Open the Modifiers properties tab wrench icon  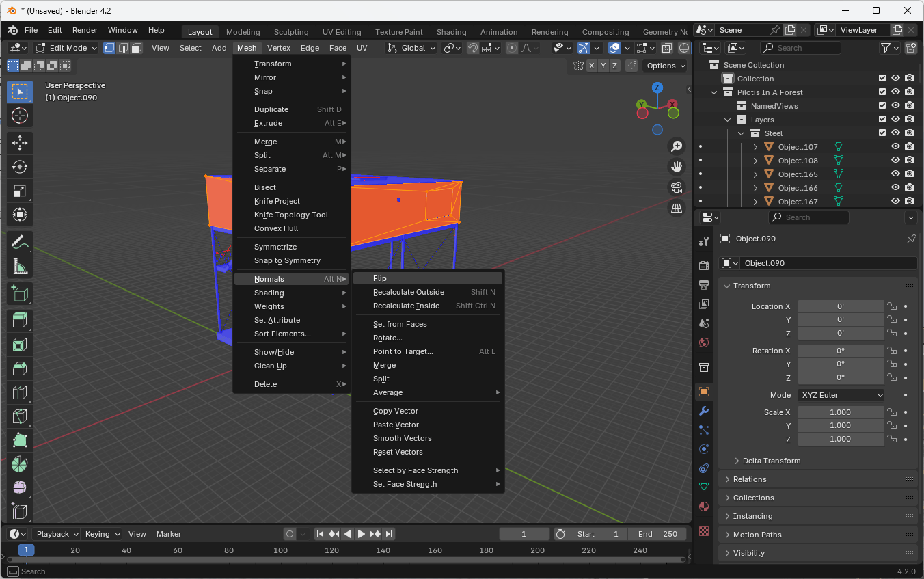click(704, 411)
